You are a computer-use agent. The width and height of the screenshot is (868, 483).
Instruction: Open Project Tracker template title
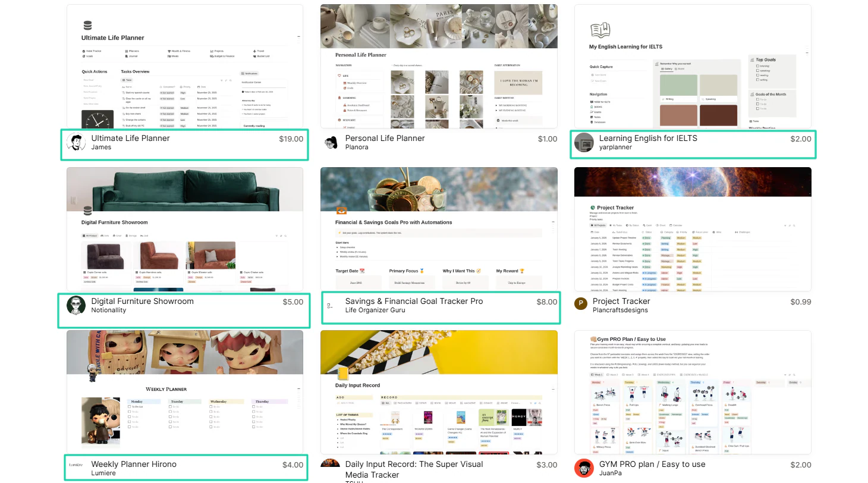(x=621, y=301)
